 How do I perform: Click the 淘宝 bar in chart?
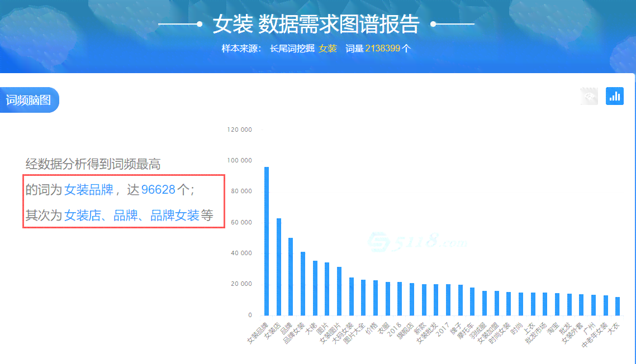(x=557, y=304)
